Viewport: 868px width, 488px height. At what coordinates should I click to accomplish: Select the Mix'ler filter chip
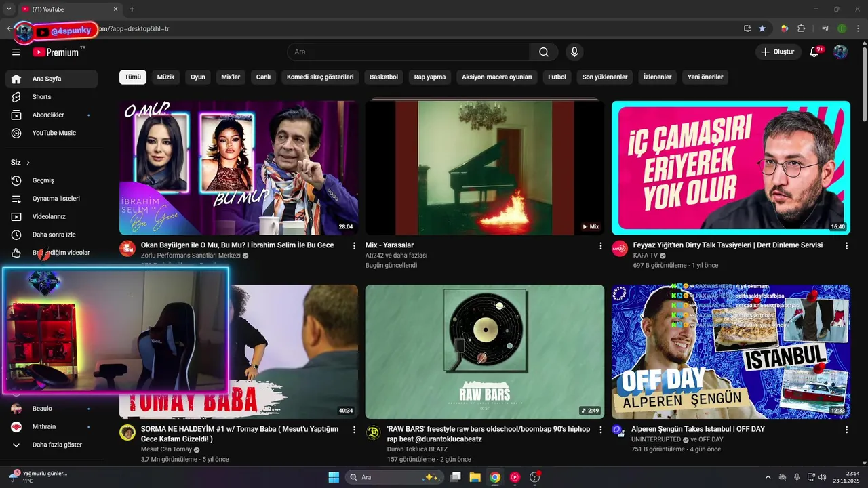[x=231, y=77]
